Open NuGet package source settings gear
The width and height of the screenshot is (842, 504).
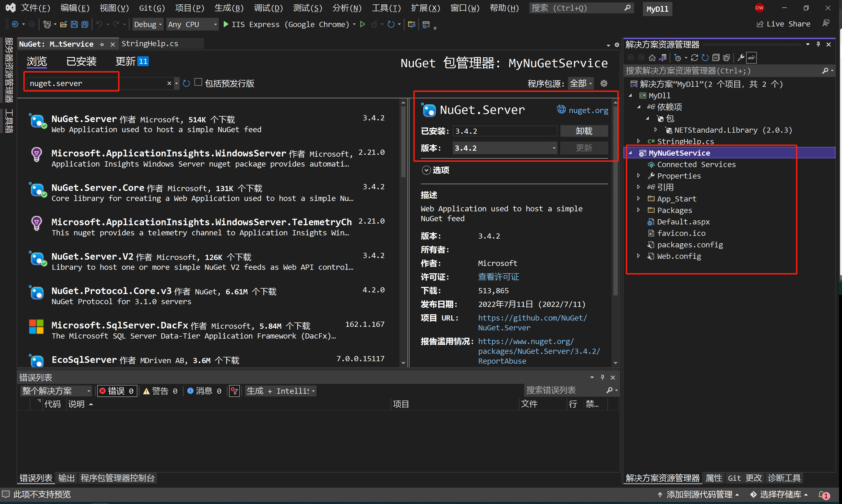(x=604, y=83)
